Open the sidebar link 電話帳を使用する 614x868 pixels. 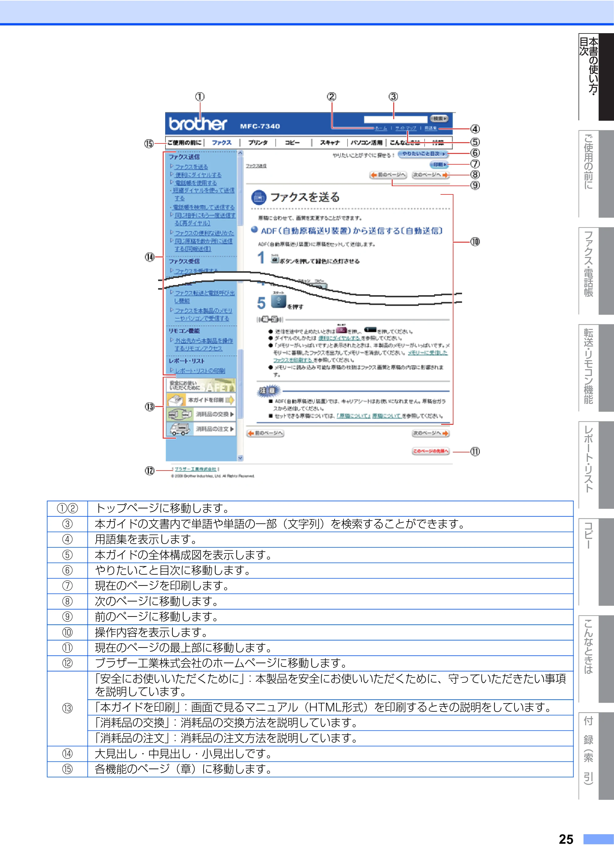point(196,183)
